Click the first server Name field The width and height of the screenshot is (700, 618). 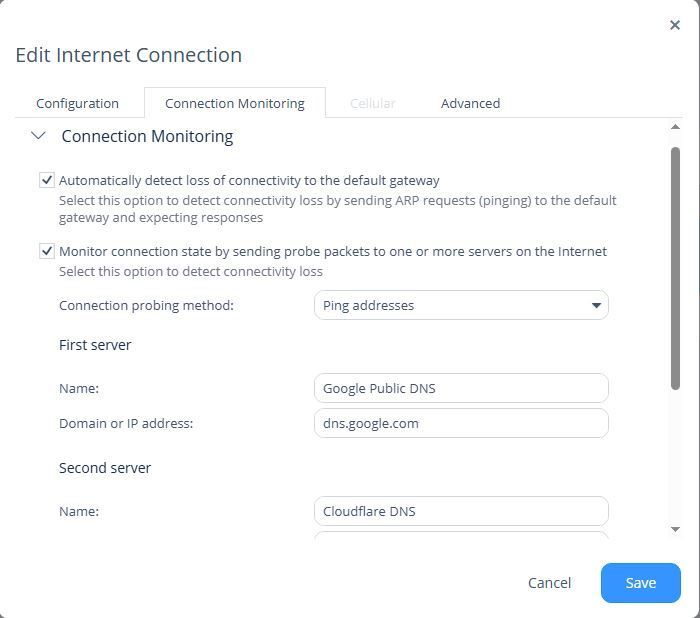point(460,388)
